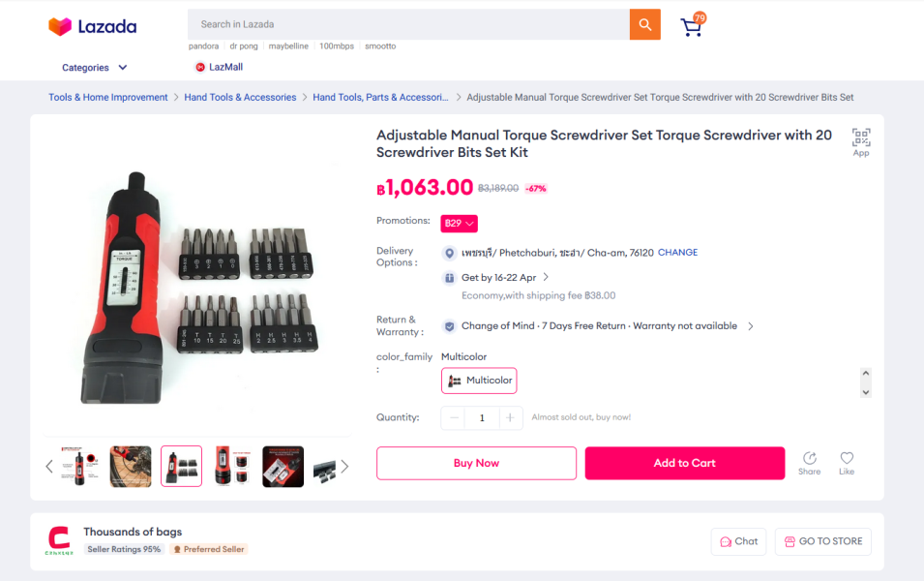Share this product via Share icon
Viewport: 924px width, 581px height.
pos(809,463)
